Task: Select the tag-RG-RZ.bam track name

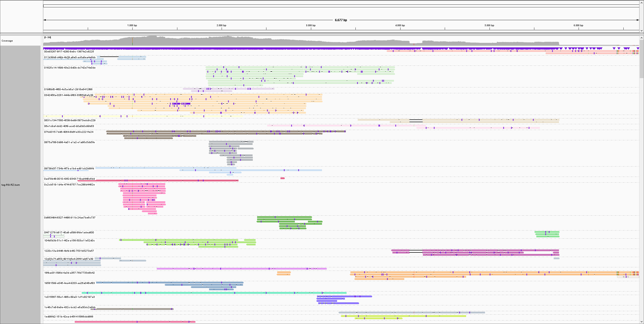Action: point(11,185)
